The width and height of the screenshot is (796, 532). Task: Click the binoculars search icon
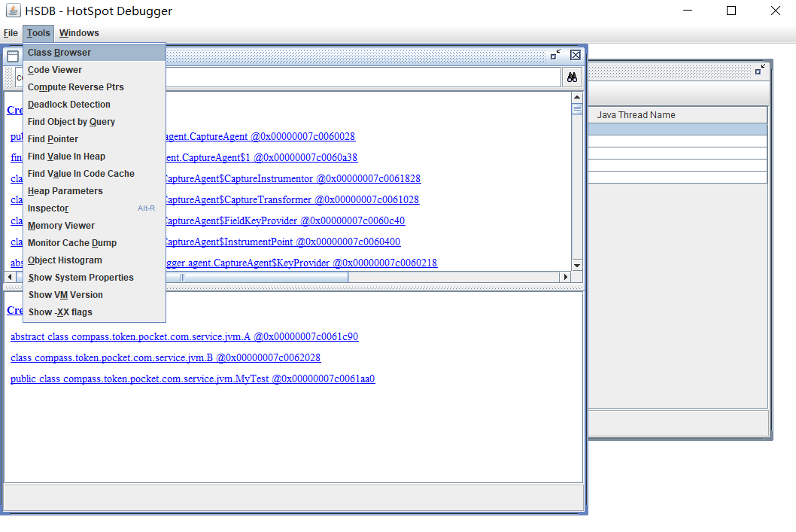572,78
